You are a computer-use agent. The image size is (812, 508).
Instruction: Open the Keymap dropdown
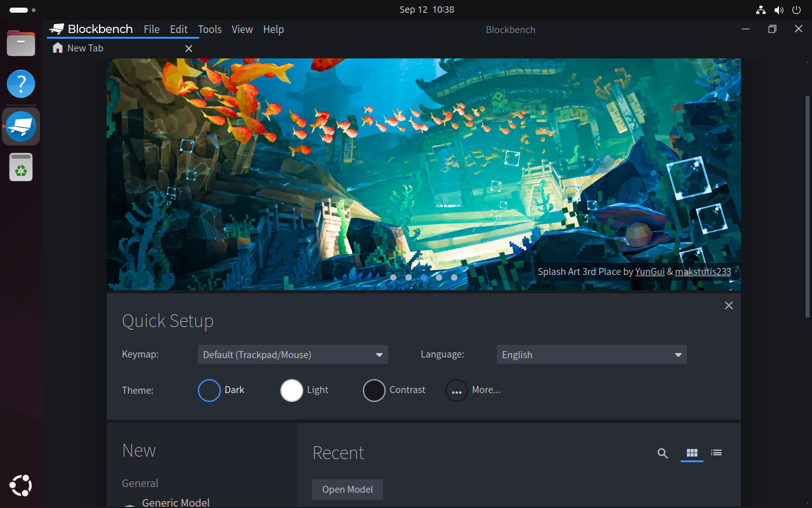click(x=292, y=354)
